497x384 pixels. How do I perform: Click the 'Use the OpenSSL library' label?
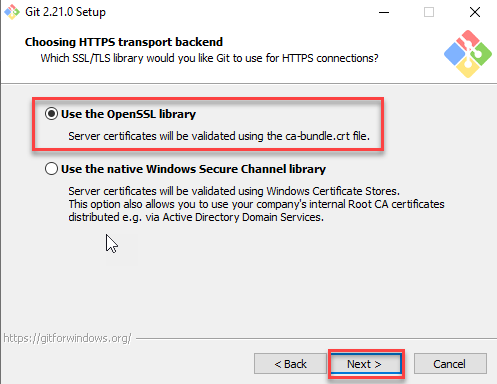pyautogui.click(x=128, y=114)
